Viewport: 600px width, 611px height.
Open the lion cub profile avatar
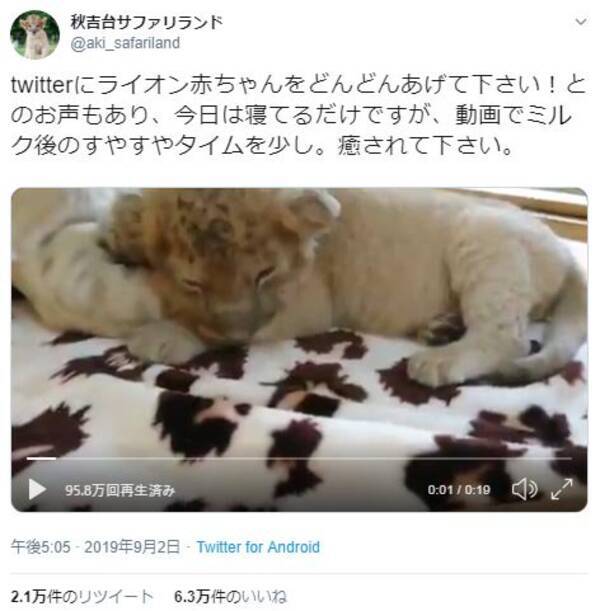(35, 35)
